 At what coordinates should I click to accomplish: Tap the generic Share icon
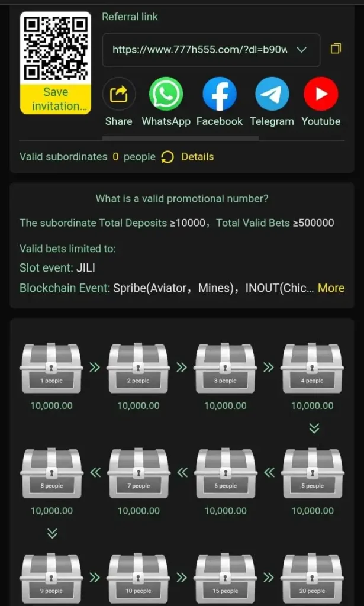tap(119, 94)
